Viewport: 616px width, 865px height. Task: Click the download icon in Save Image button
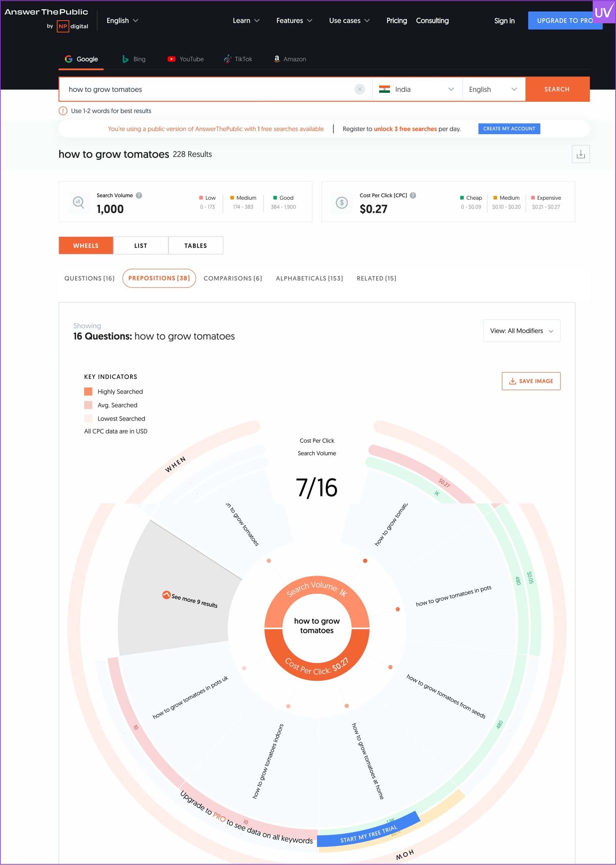pos(513,381)
